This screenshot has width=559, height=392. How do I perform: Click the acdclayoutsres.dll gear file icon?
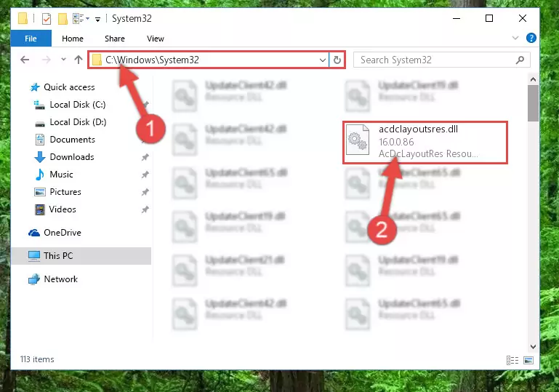[x=357, y=140]
